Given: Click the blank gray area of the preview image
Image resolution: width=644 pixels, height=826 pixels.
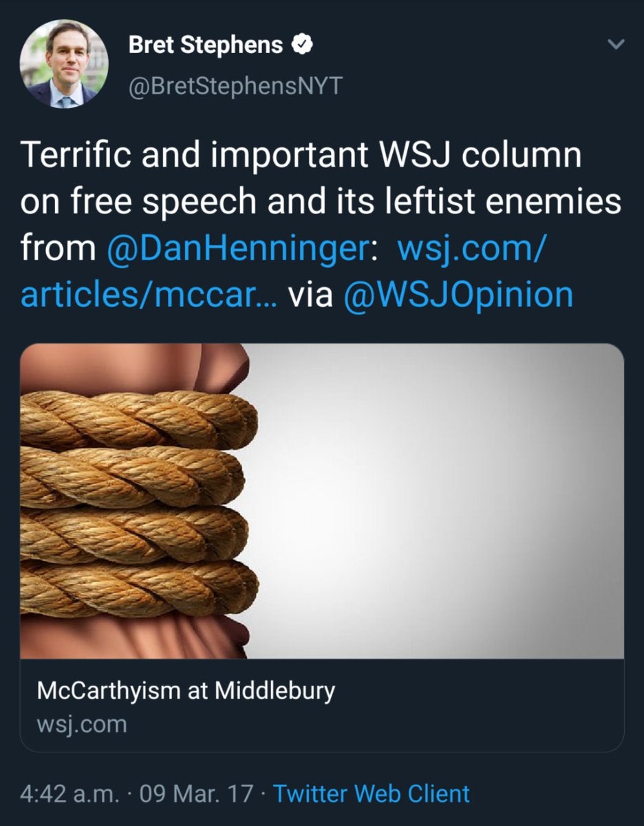Looking at the screenshot, I should 440,501.
